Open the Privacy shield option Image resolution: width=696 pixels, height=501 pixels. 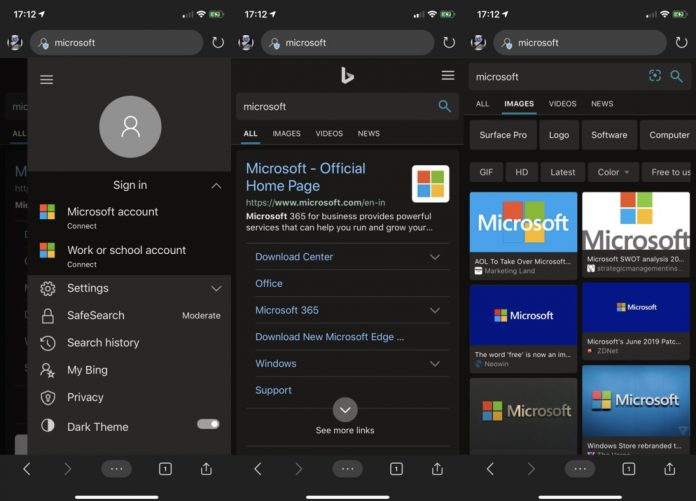coord(84,397)
